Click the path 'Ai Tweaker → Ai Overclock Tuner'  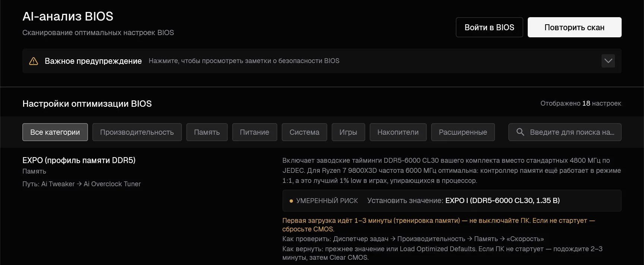pyautogui.click(x=91, y=184)
